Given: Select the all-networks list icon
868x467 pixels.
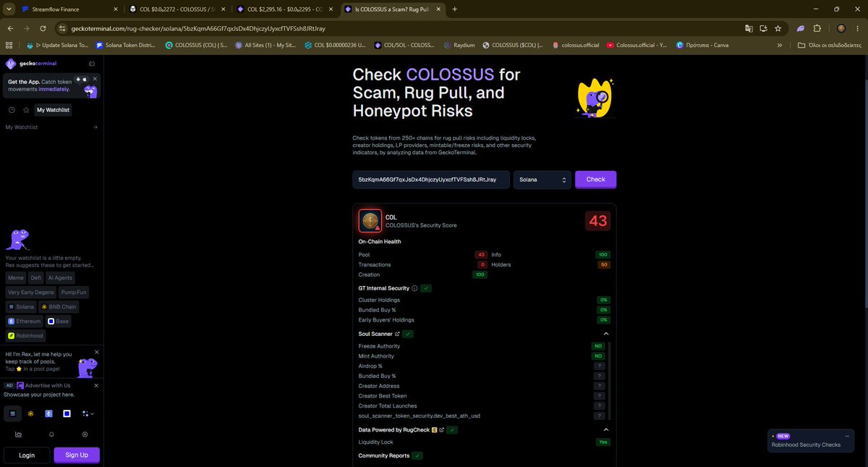Looking at the screenshot, I should pos(12,413).
